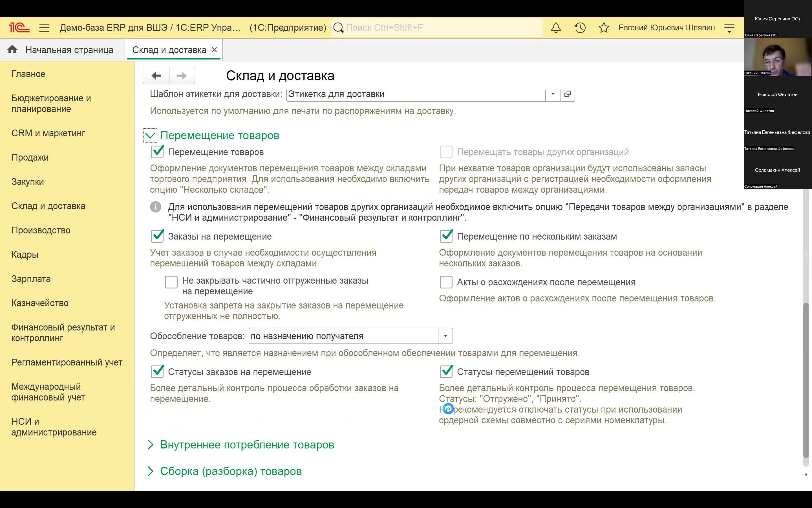Viewport: 812px width, 508px height.
Task: Go forward with right arrow button
Action: (x=182, y=76)
